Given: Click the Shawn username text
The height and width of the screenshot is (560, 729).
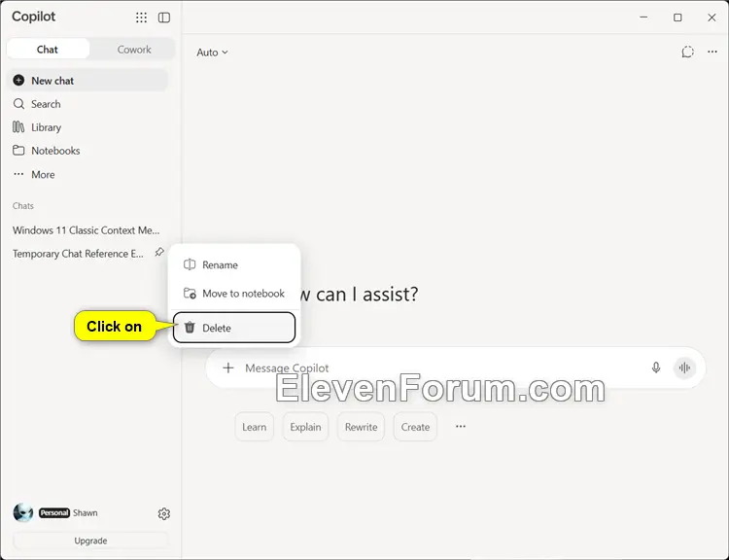Looking at the screenshot, I should click(x=86, y=512).
